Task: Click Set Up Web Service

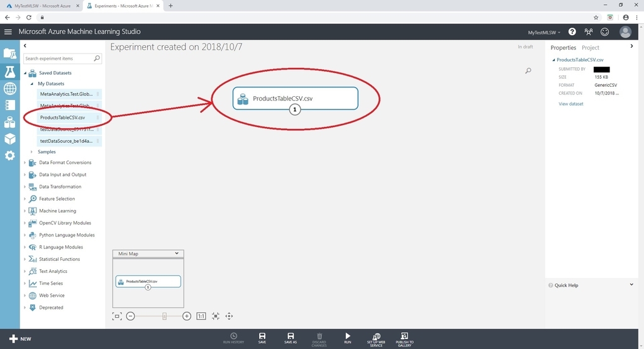Action: tap(376, 340)
